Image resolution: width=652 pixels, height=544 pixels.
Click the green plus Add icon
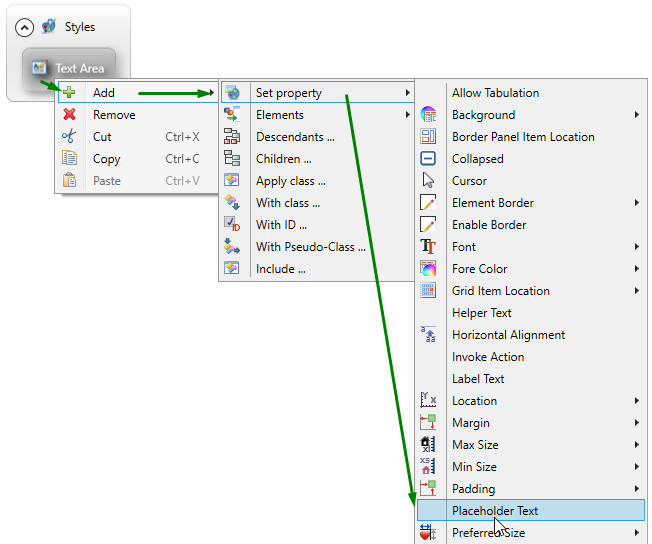point(69,93)
